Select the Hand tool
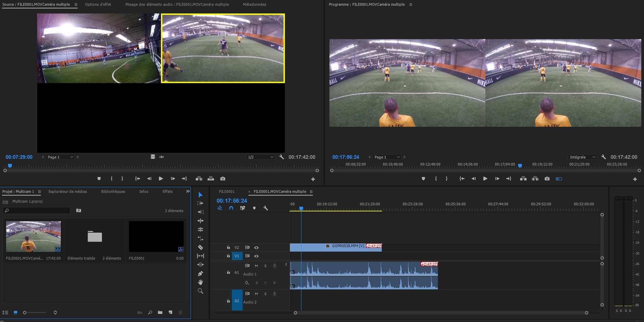This screenshot has height=322, width=644. pyautogui.click(x=200, y=282)
